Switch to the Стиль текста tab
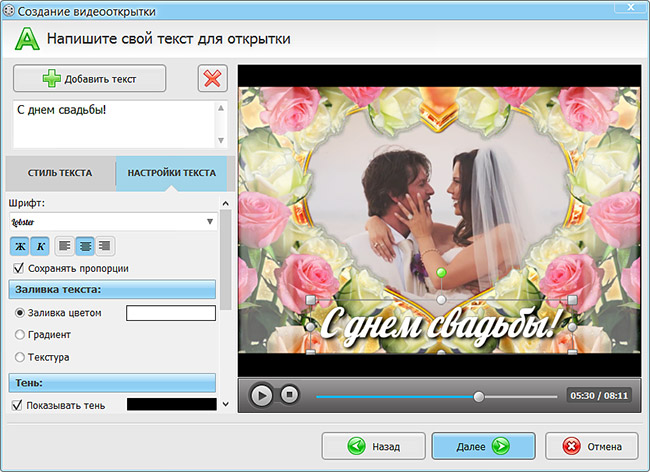Viewport: 650px width, 472px height. (60, 173)
